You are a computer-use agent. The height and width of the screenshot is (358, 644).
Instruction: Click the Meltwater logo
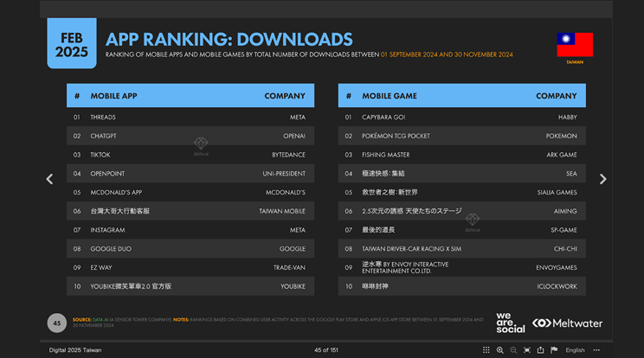coord(568,323)
